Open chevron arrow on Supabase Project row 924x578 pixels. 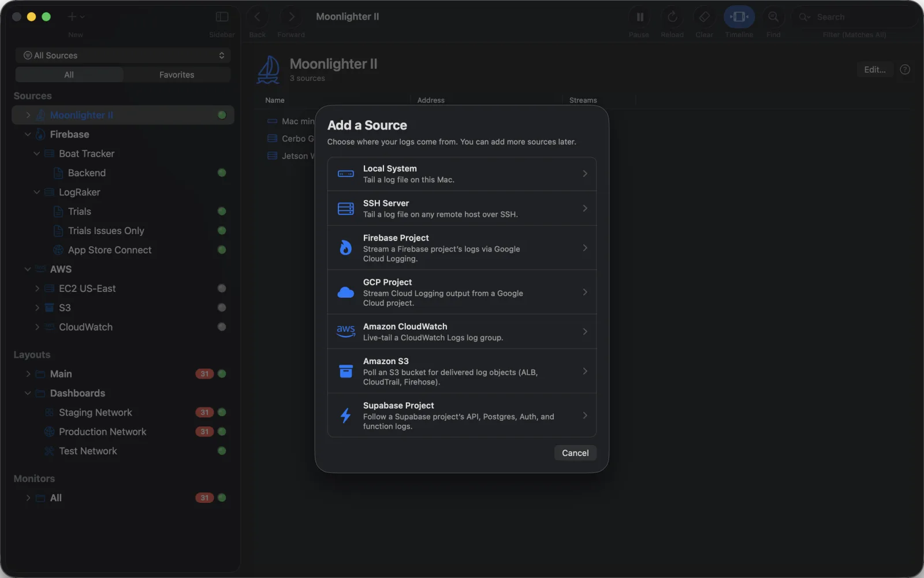[585, 416]
